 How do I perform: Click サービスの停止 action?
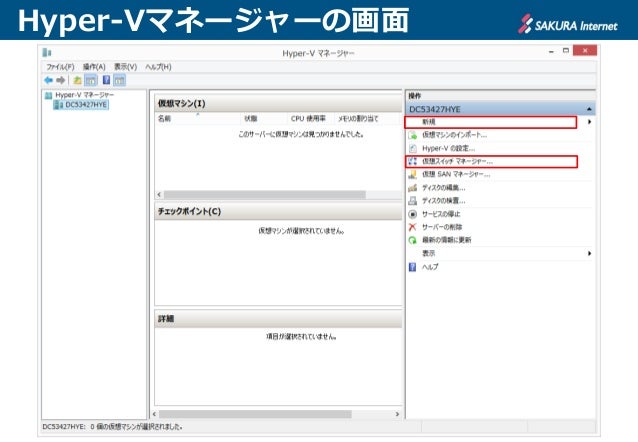coord(441,214)
